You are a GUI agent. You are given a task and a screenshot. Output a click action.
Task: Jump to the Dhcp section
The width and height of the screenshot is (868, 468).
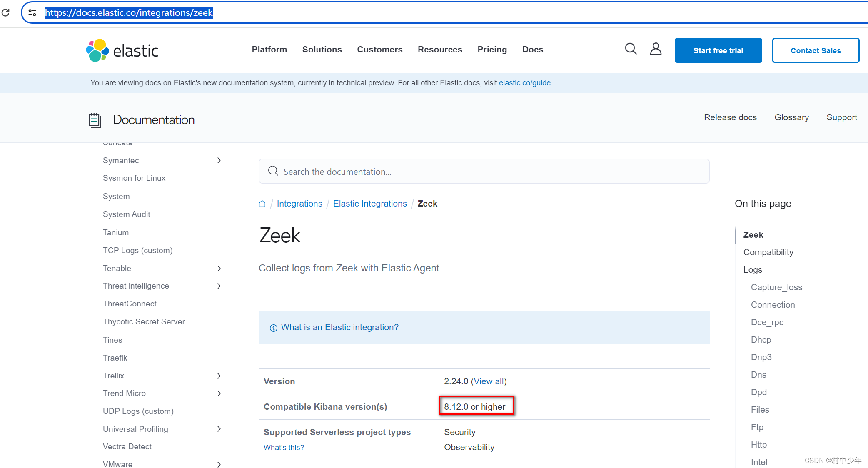point(761,340)
